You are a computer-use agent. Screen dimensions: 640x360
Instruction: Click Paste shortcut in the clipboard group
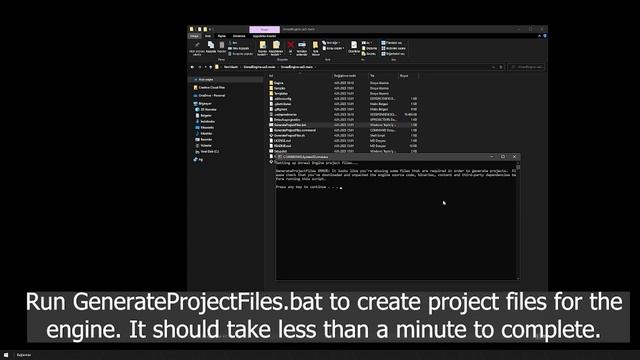[241, 54]
